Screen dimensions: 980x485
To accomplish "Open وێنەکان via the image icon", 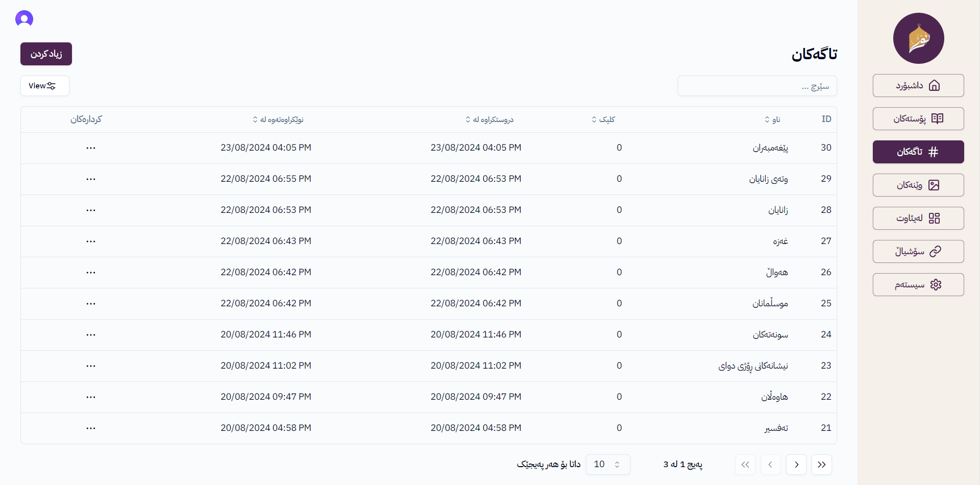I will [x=935, y=185].
